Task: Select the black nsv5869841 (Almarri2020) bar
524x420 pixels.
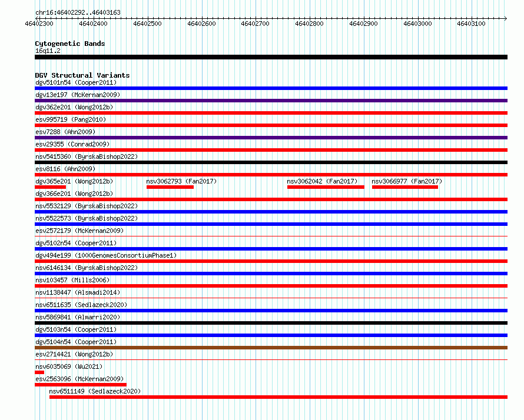Action: click(271, 323)
